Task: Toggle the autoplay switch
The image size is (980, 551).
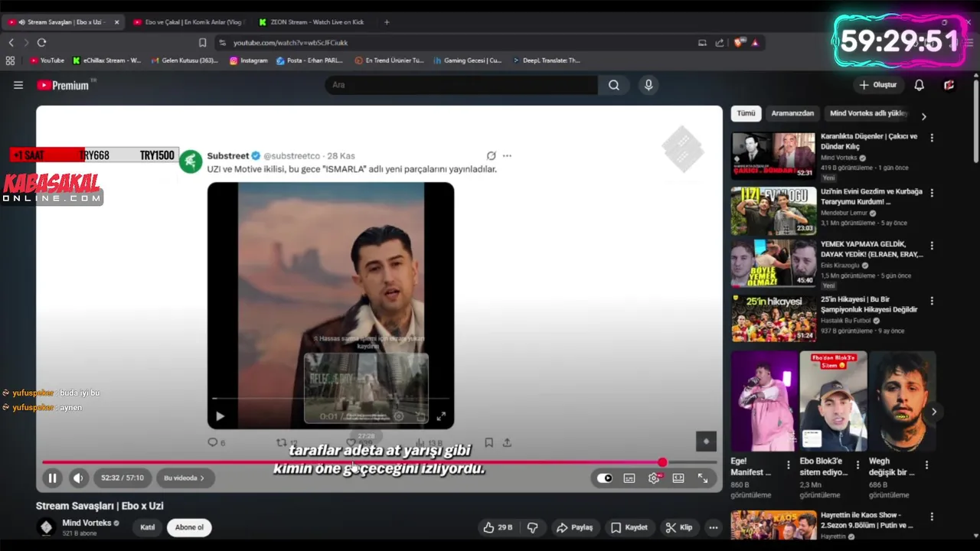Action: pyautogui.click(x=605, y=478)
